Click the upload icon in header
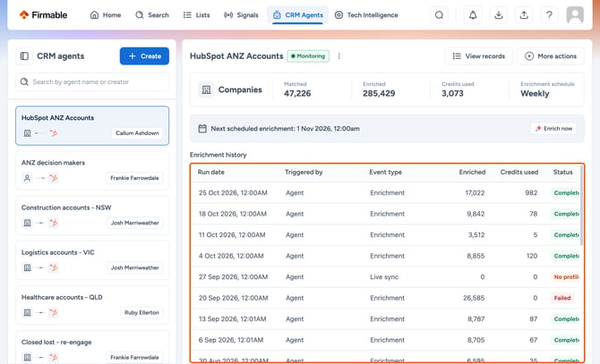 (524, 15)
